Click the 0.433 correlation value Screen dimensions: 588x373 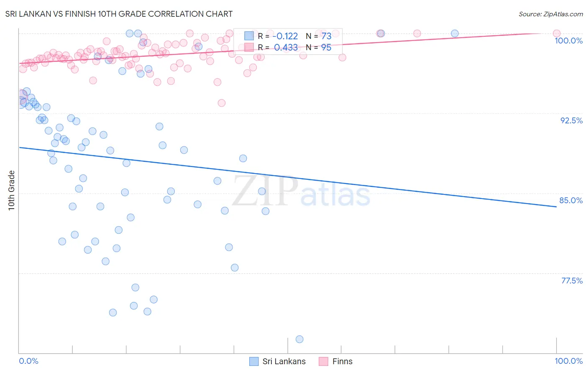[286, 47]
